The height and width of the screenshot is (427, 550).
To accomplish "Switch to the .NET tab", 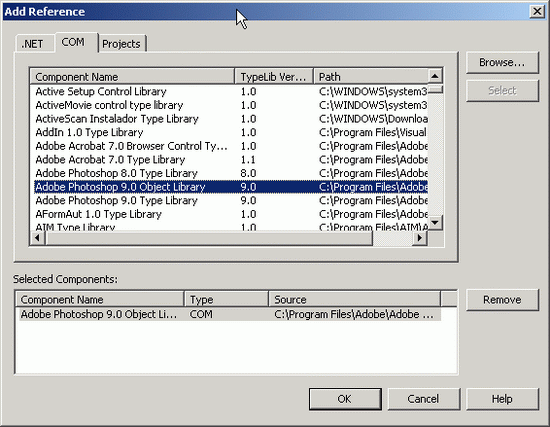I will point(32,44).
